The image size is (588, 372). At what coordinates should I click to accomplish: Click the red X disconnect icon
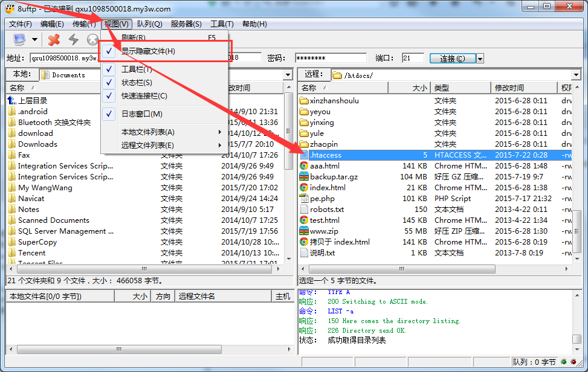(x=54, y=40)
